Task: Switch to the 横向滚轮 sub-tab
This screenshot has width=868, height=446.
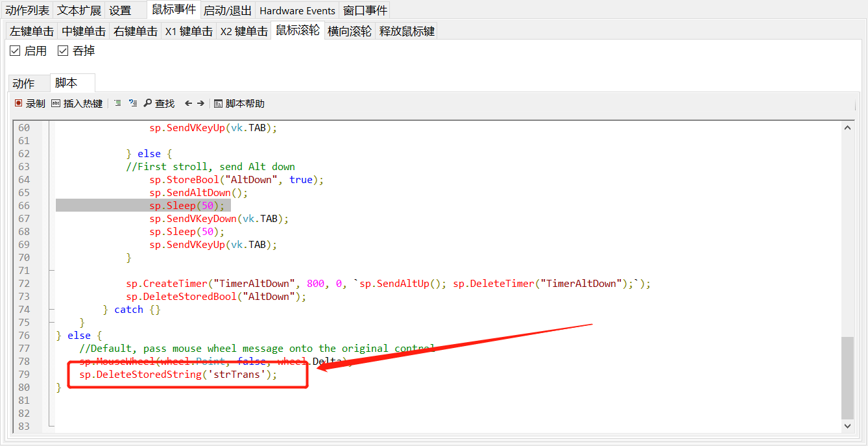Action: (x=350, y=31)
